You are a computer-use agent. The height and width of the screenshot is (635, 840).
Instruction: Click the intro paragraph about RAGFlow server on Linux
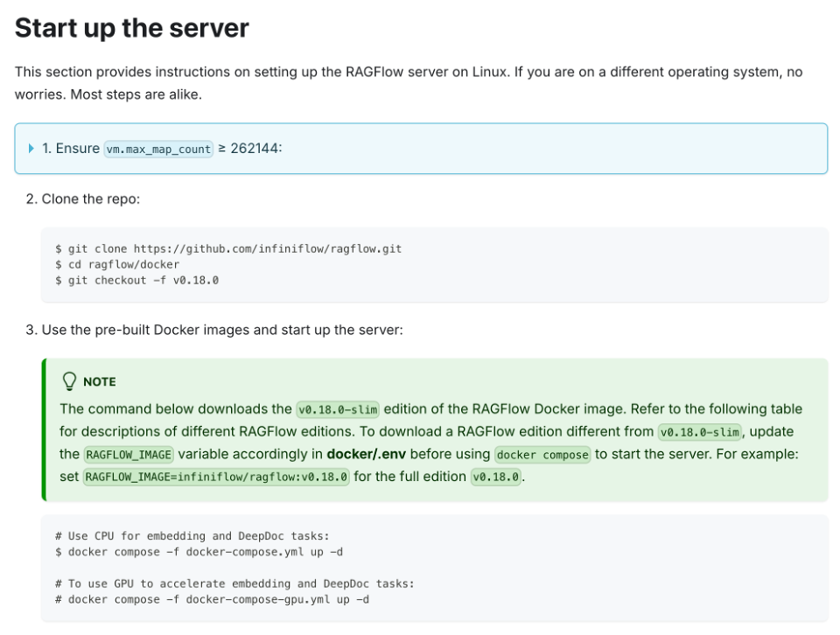409,83
